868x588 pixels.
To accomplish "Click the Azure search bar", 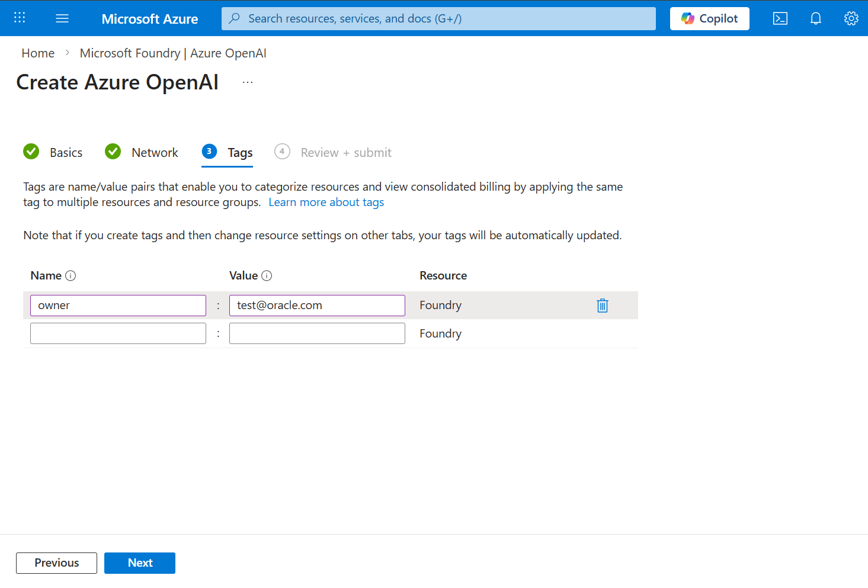I will point(438,18).
